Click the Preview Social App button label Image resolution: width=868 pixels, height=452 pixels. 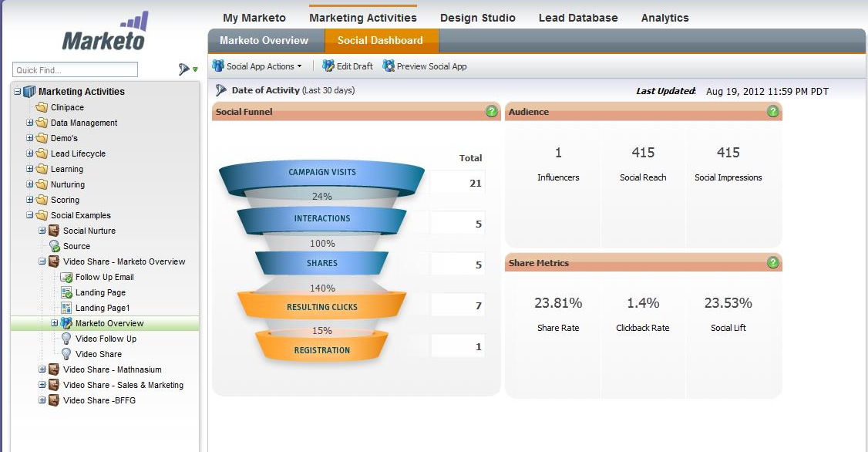pos(432,66)
